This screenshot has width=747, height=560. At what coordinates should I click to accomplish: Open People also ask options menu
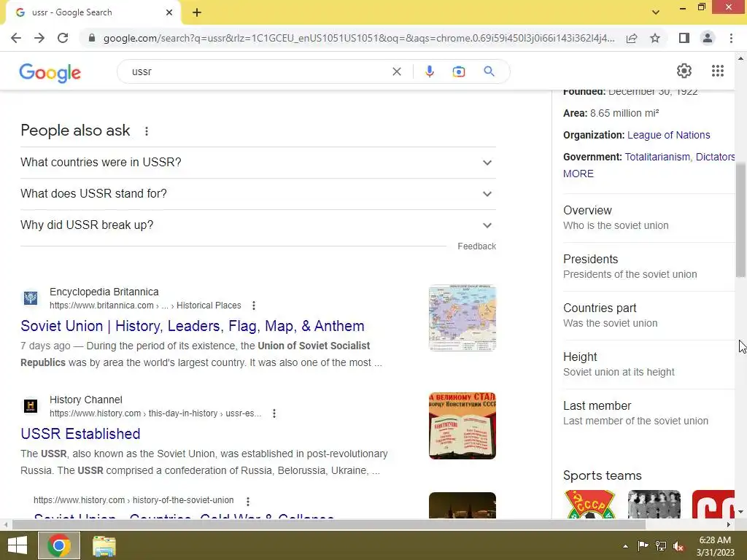click(x=147, y=131)
